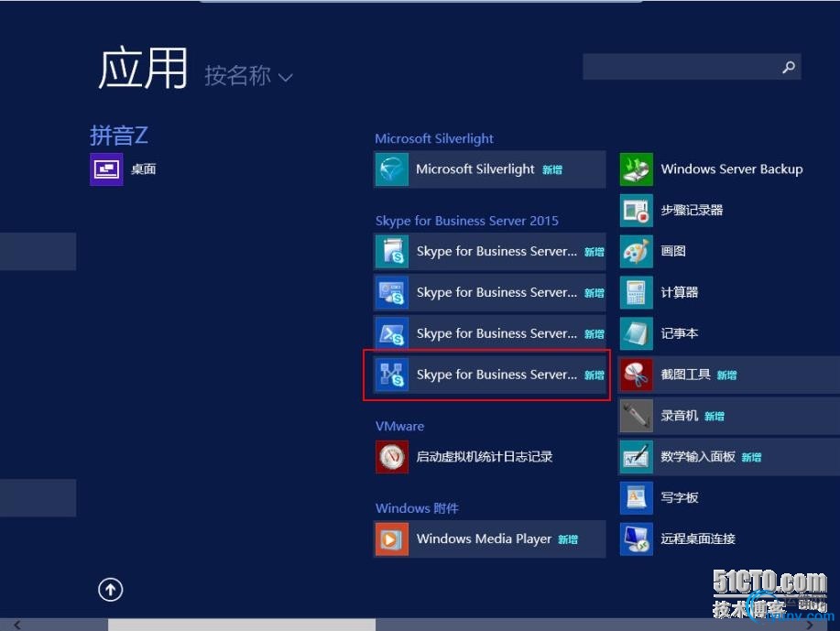This screenshot has width=840, height=631.
Task: Click the up arrow circle button
Action: [x=110, y=590]
